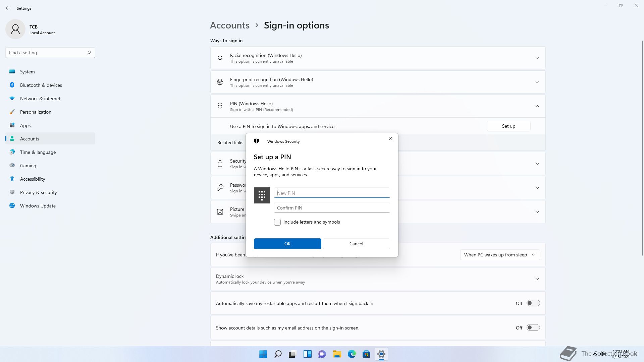Click OK in Set up a PIN dialog
644x362 pixels.
(x=287, y=244)
